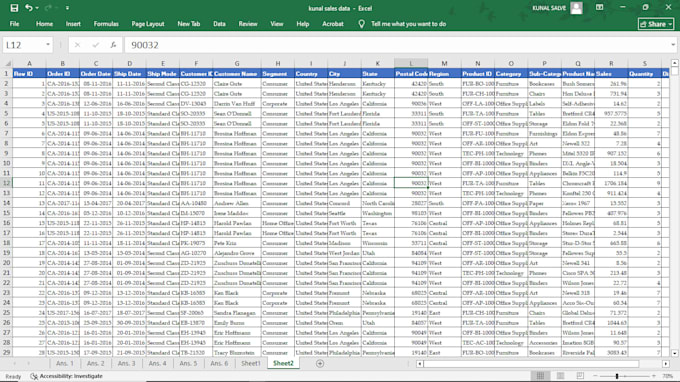The image size is (680, 382).
Task: Click the next sheet navigation arrow
Action: (x=29, y=364)
